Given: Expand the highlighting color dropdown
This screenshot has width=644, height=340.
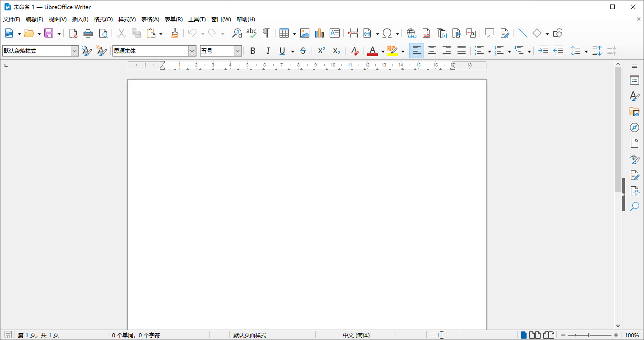Looking at the screenshot, I should click(402, 51).
